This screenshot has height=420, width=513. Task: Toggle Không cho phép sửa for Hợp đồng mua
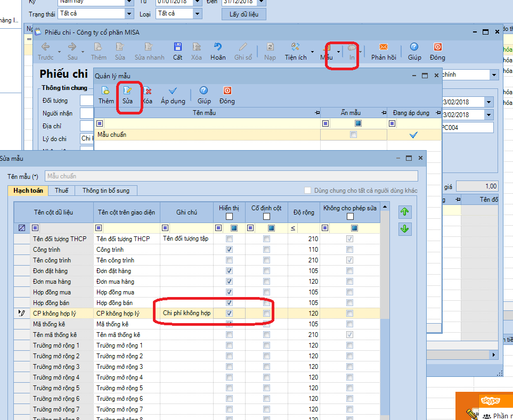coord(350,292)
